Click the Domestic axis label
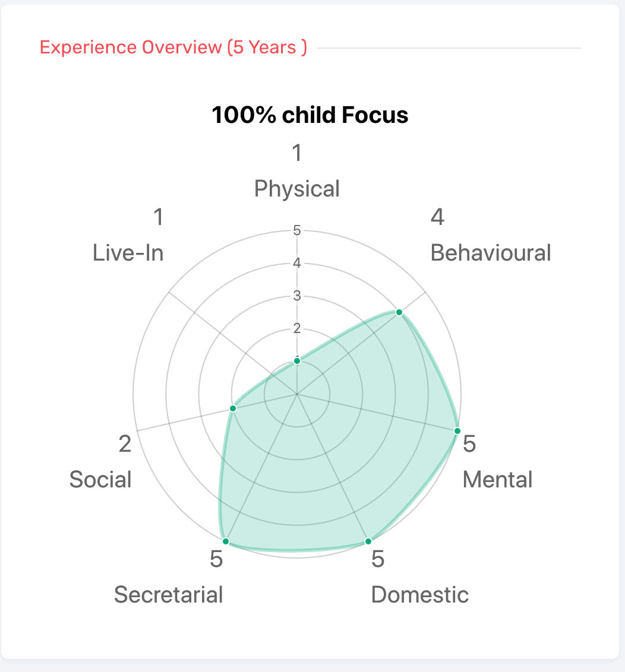This screenshot has height=672, width=625. click(420, 594)
